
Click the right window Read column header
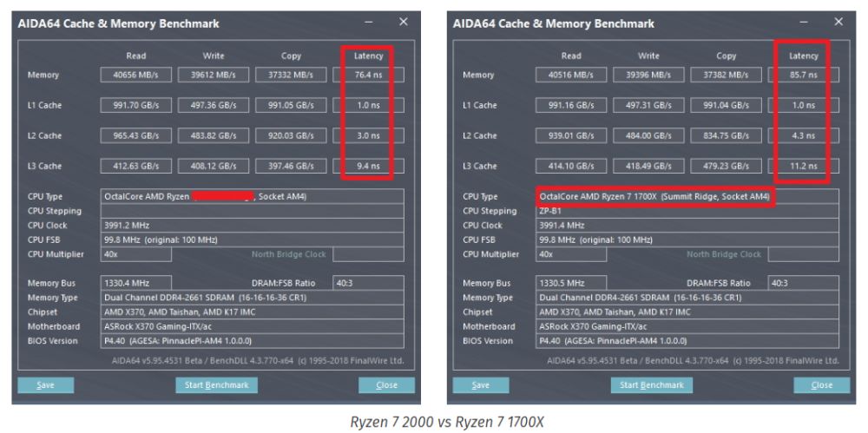571,56
